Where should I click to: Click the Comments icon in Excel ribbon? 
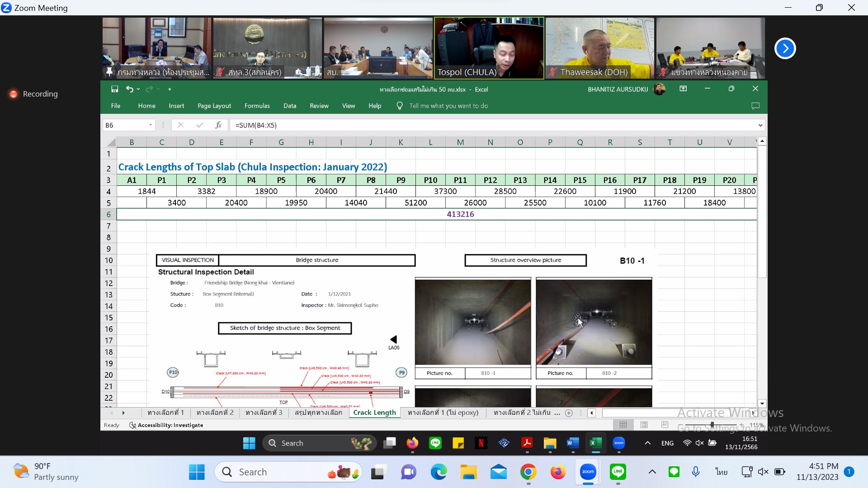pyautogui.click(x=755, y=106)
